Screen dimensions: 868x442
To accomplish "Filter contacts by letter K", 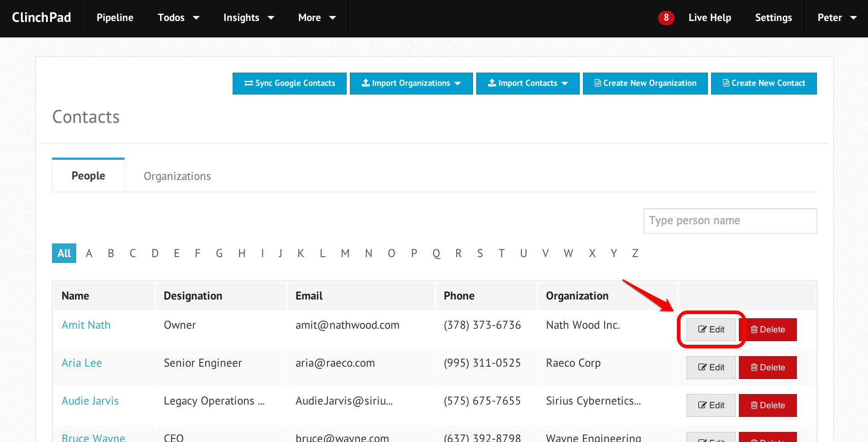I will [301, 253].
